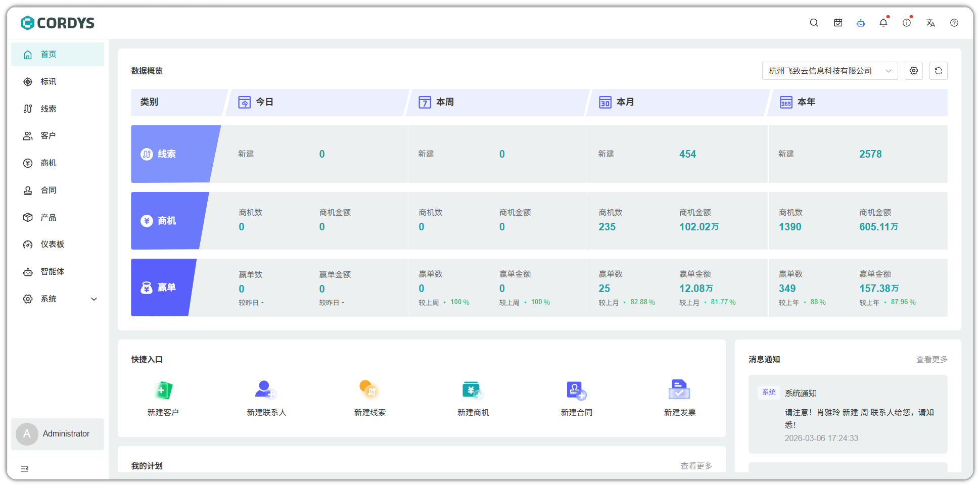Viewport: 980px width, 486px height.
Task: Open data overview settings gear
Action: point(914,71)
